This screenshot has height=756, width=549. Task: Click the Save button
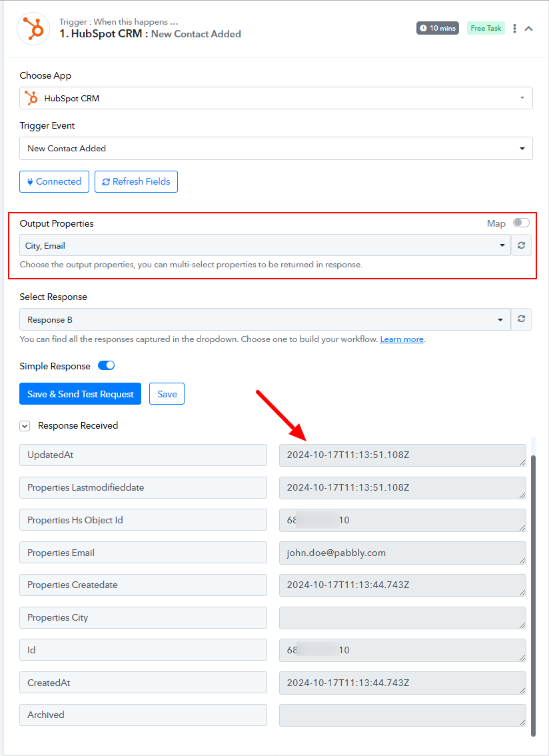click(167, 394)
